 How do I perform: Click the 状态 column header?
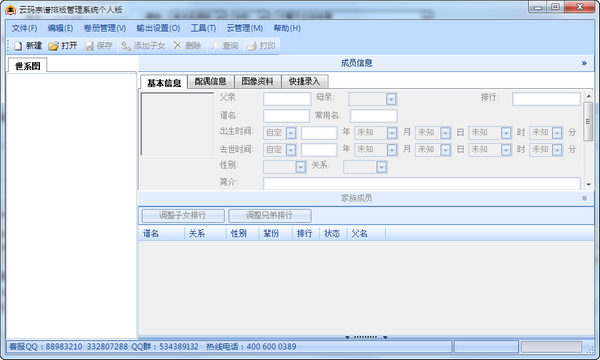(x=333, y=233)
